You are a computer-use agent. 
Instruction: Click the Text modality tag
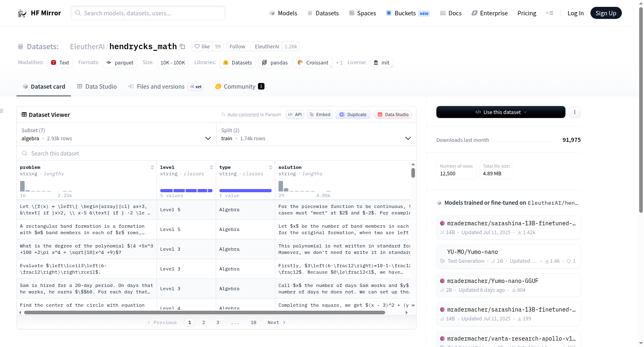[x=60, y=62]
